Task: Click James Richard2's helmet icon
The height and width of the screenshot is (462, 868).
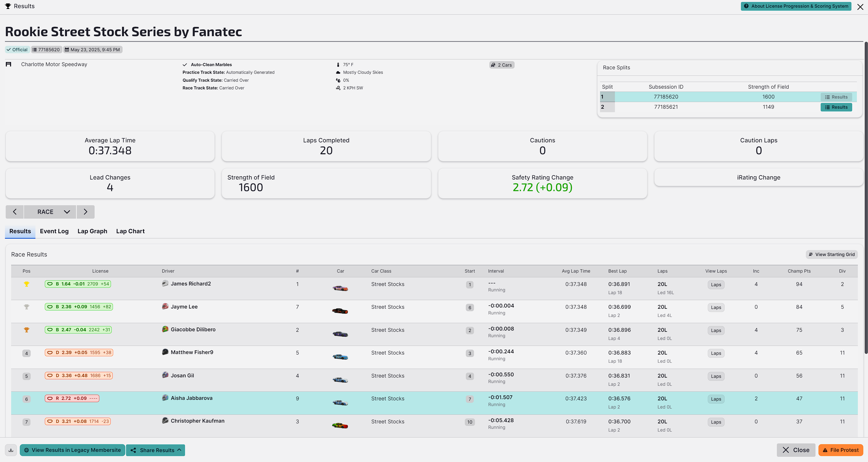Action: pos(165,283)
